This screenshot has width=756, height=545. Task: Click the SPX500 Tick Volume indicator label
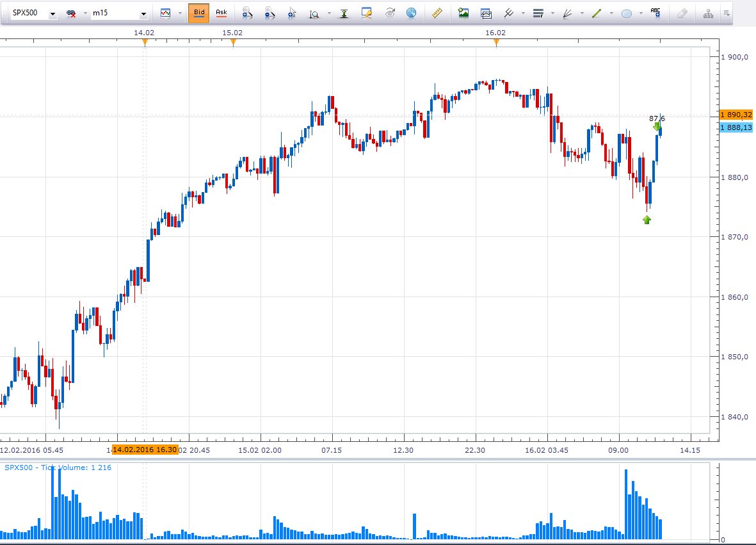click(x=58, y=468)
